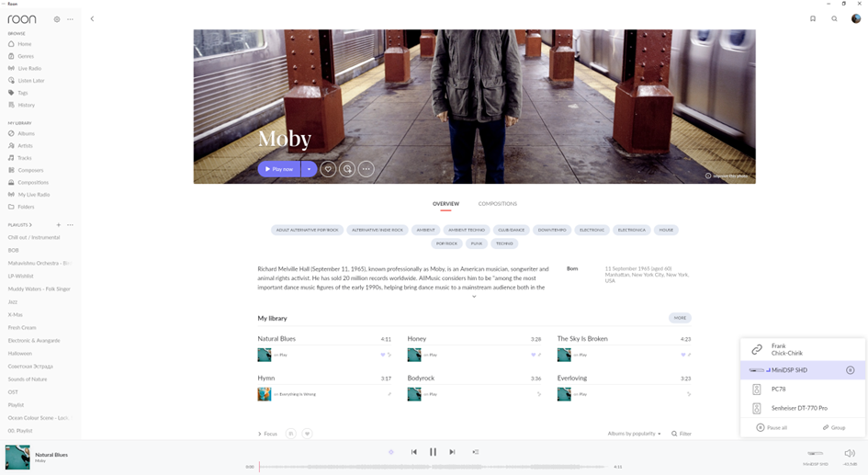Open bookmarks icon at top right
This screenshot has height=475, width=868.
coord(813,18)
